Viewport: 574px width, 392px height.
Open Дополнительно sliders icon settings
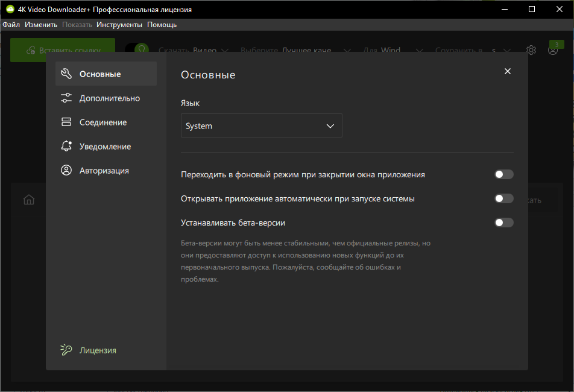[x=66, y=98]
